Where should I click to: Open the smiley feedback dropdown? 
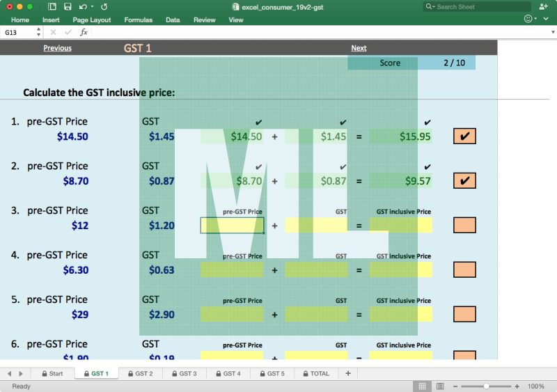point(531,19)
